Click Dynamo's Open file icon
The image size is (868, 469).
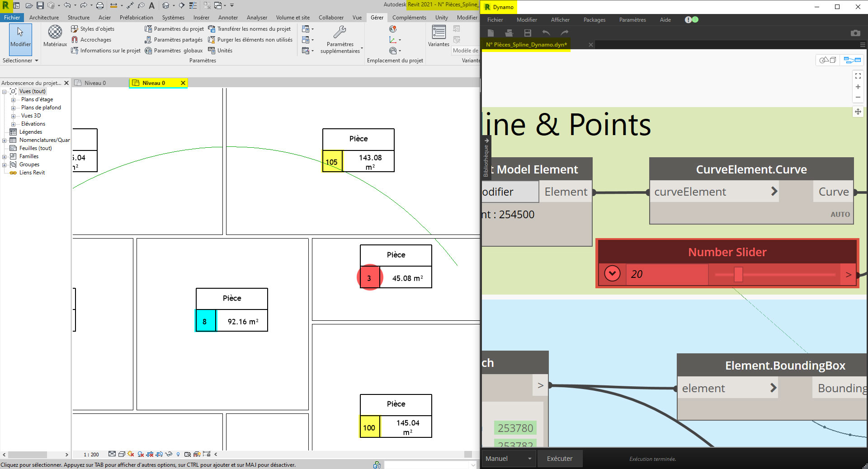coord(509,33)
